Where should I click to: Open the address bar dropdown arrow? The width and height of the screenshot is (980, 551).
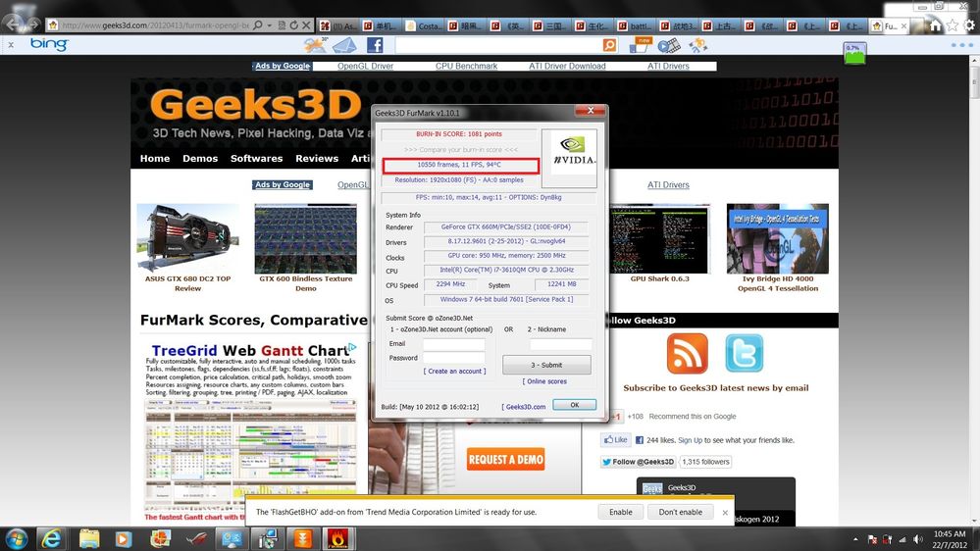270,25
